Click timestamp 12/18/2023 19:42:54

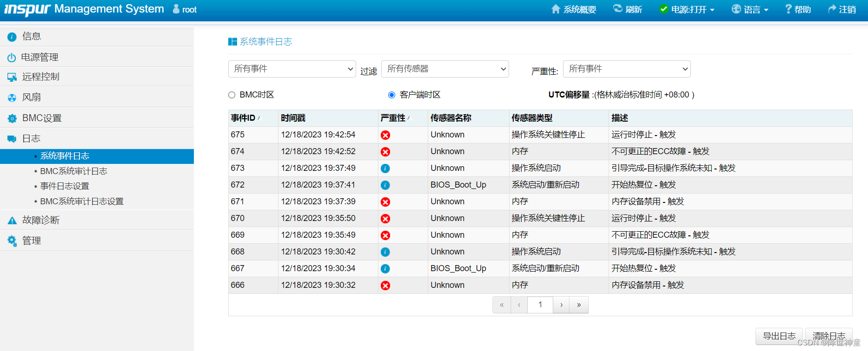[318, 135]
